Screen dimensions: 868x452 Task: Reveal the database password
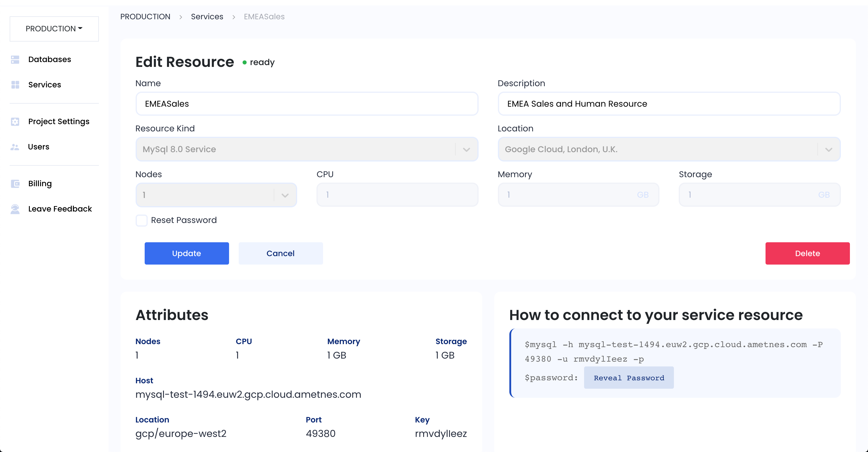629,378
